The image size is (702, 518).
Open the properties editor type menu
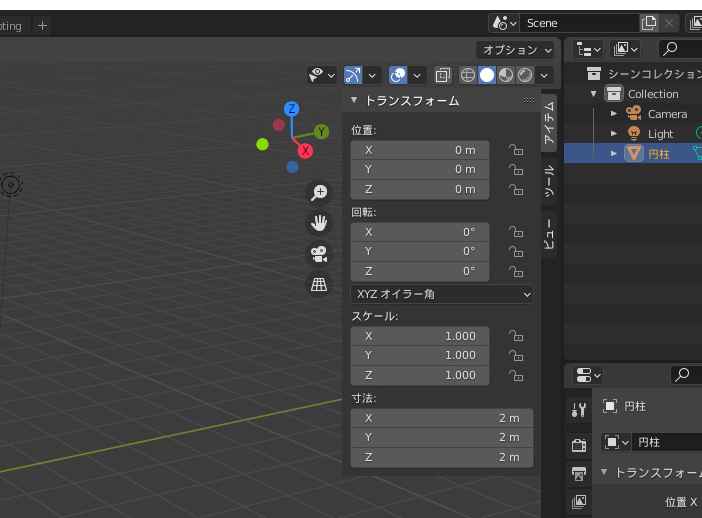[588, 375]
